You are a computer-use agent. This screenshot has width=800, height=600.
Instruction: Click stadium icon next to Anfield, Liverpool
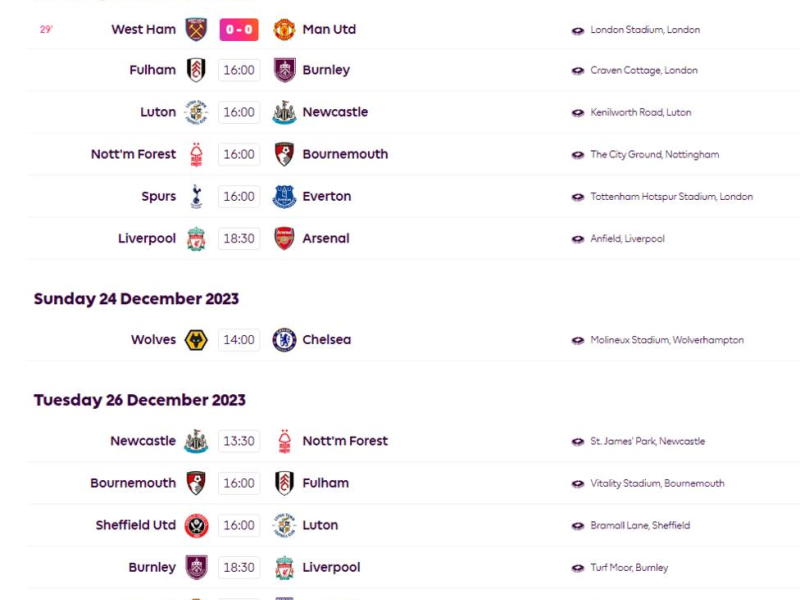pyautogui.click(x=578, y=239)
